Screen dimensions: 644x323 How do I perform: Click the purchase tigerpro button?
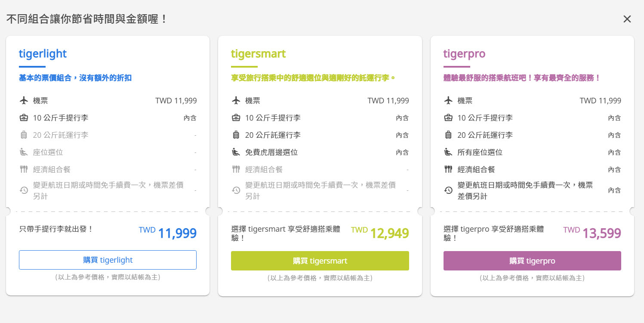pos(532,261)
